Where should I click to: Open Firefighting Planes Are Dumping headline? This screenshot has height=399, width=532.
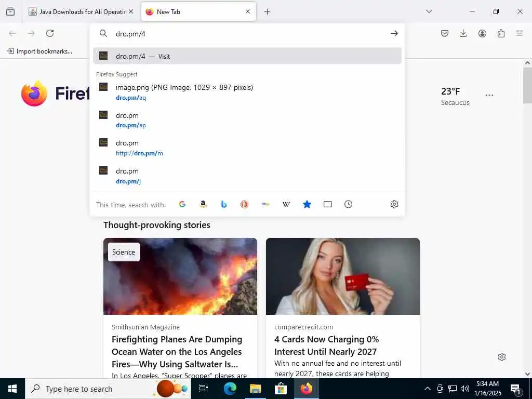pos(177,352)
